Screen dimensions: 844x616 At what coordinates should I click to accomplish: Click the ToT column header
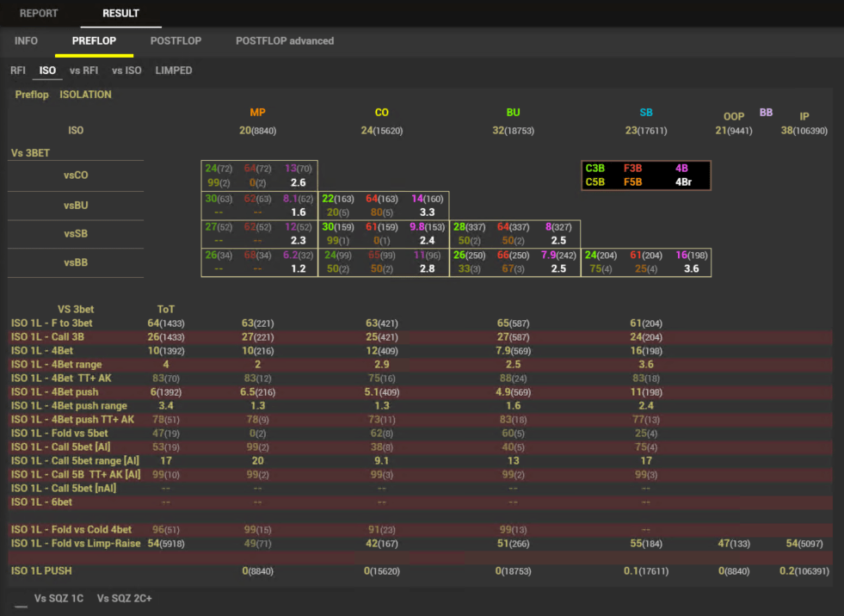[x=166, y=310]
